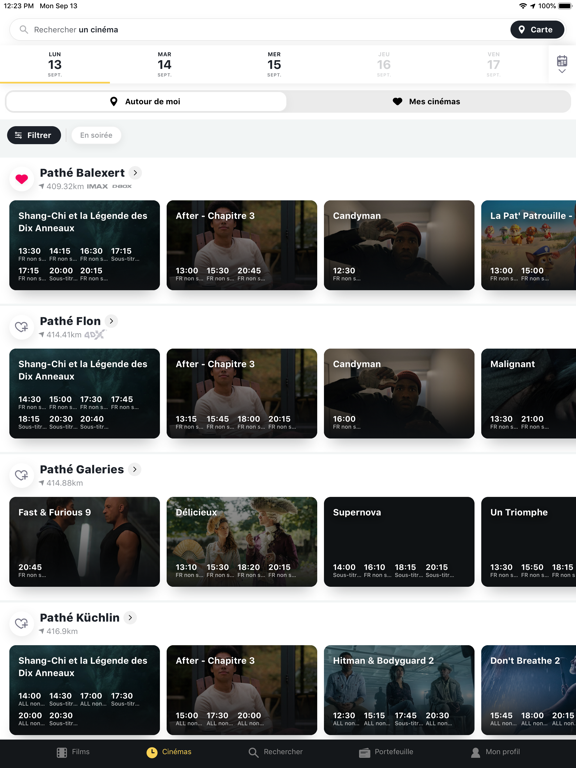Viewport: 576px width, 768px height.
Task: Pick 15:30 After Chapitre 3 showtime at Balexert
Action: tap(218, 273)
